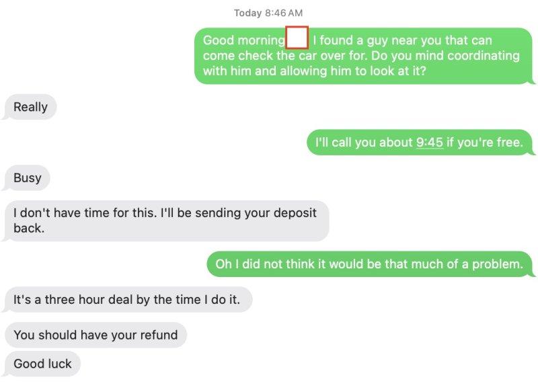Click the "I don't have time for this" bubble
The width and height of the screenshot is (538, 392).
[165, 221]
